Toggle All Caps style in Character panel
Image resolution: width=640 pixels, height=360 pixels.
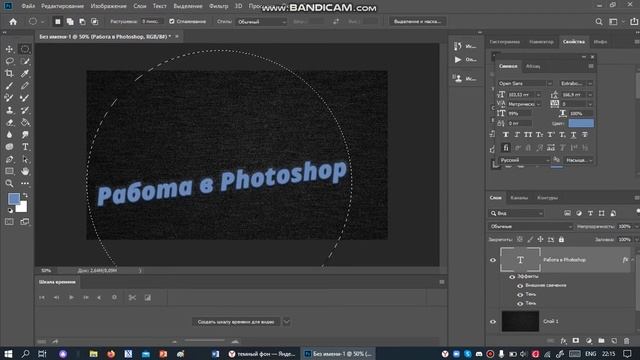pos(528,135)
